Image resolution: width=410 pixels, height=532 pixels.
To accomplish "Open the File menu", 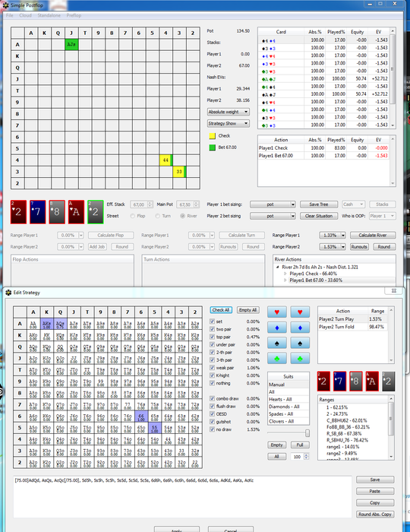I will click(x=9, y=15).
